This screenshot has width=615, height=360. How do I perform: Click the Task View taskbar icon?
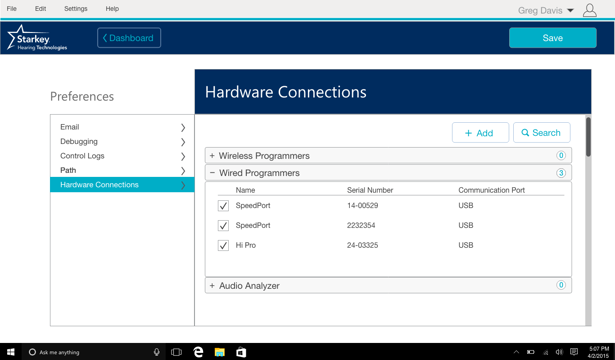(176, 352)
